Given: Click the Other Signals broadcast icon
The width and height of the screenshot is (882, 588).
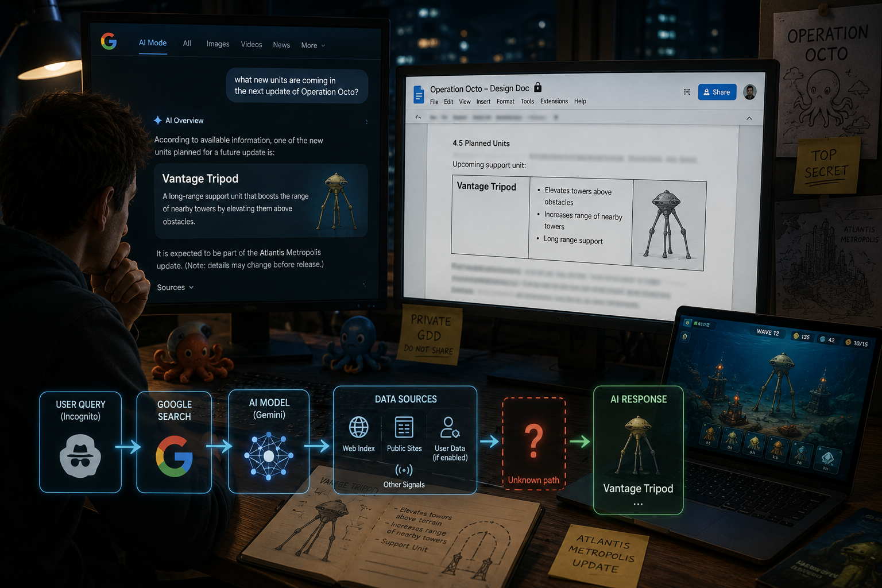Looking at the screenshot, I should pyautogui.click(x=404, y=470).
